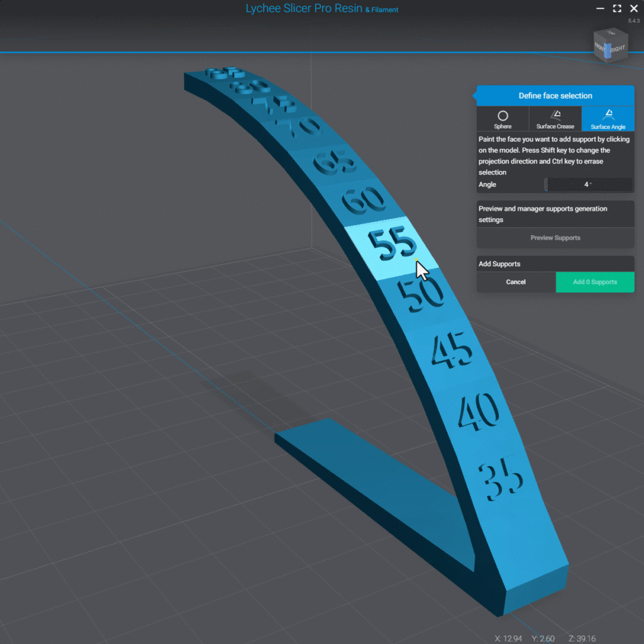Click the FRONT face of the view cube
The width and height of the screenshot is (644, 644).
coord(599,47)
